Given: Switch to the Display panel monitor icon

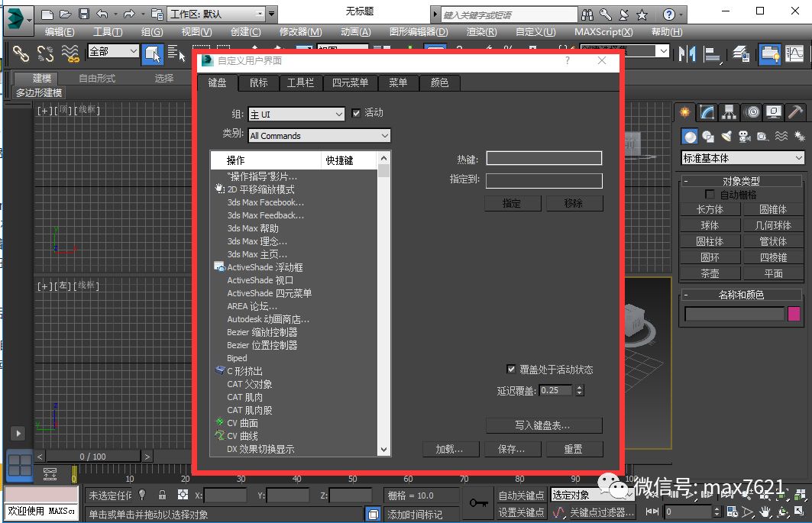Looking at the screenshot, I should 774,111.
